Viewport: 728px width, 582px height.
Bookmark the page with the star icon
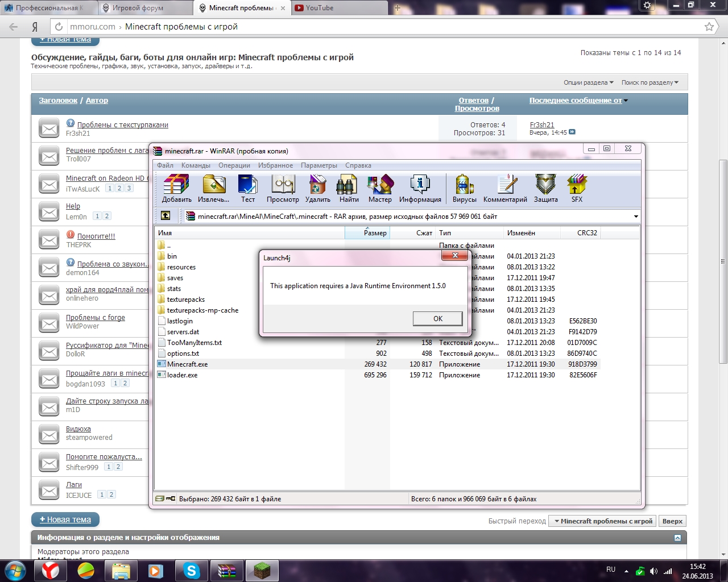point(709,27)
